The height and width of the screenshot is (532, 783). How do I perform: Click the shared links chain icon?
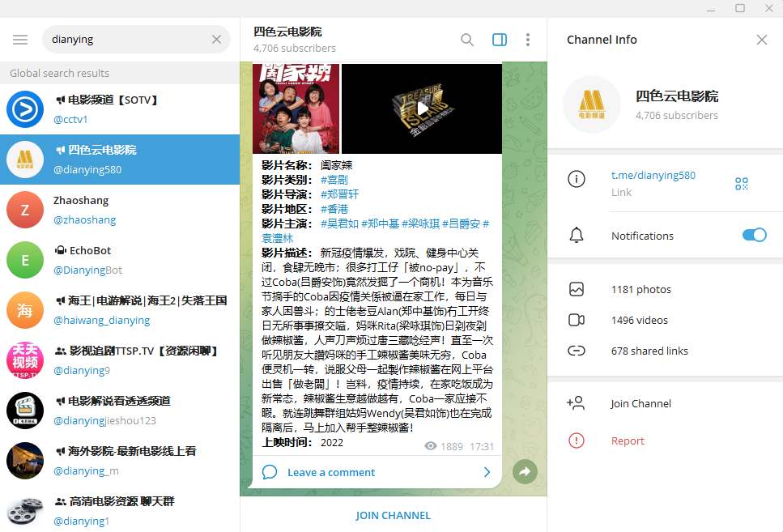coord(577,351)
